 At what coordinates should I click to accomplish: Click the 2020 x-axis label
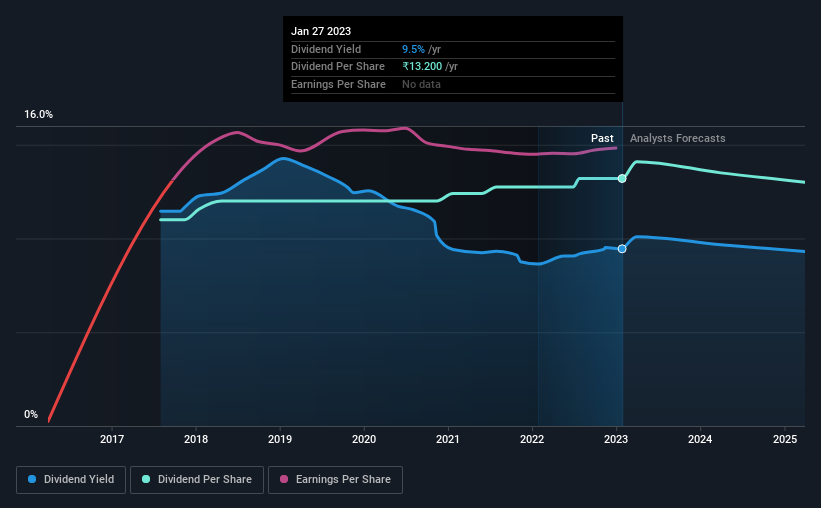click(364, 439)
